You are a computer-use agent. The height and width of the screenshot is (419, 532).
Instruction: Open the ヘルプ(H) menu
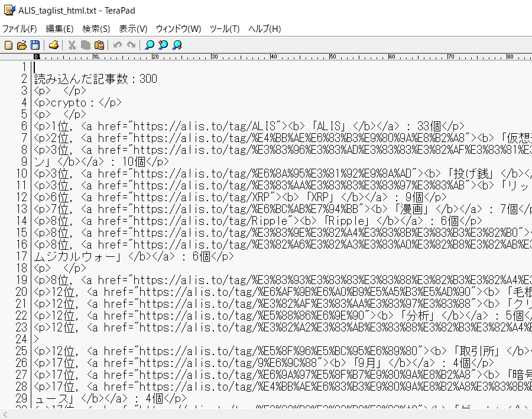point(264,29)
